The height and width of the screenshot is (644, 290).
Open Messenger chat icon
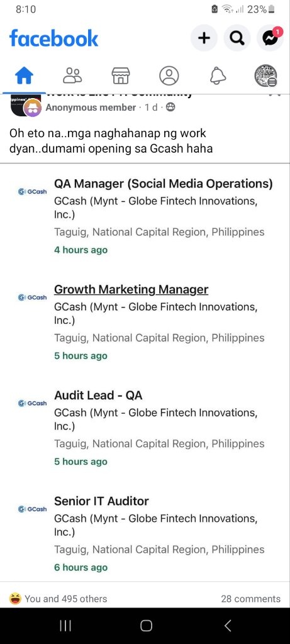coord(270,38)
